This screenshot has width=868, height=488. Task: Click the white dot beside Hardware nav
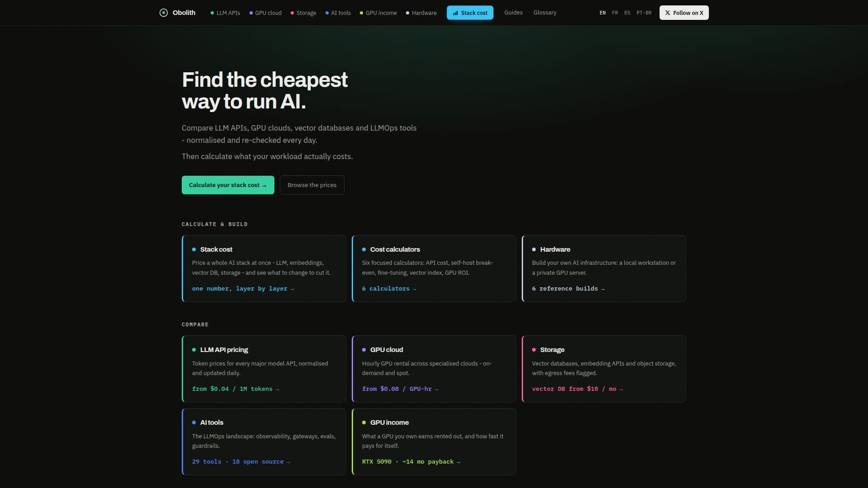click(x=407, y=13)
